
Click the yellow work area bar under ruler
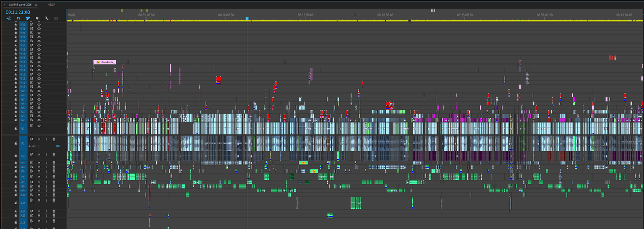pos(355,20)
